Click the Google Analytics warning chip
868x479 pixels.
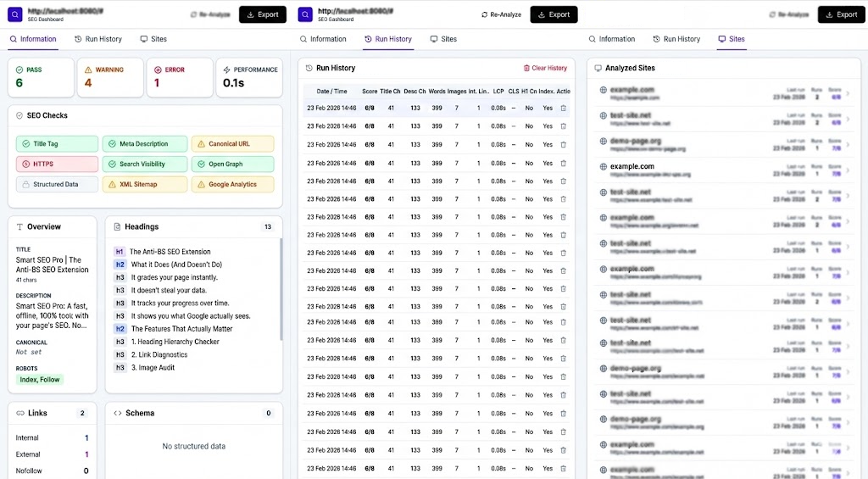point(232,185)
